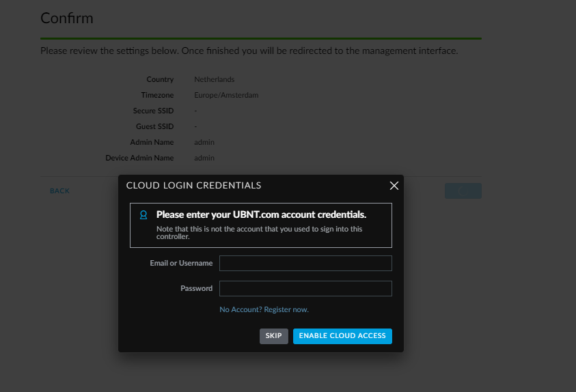The image size is (576, 392).
Task: Click the 'Please enter your UBNT.com account credentials' text
Action: point(261,214)
